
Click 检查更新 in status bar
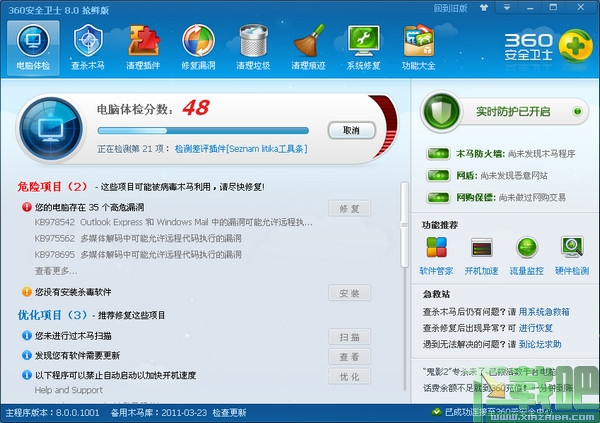point(229,413)
